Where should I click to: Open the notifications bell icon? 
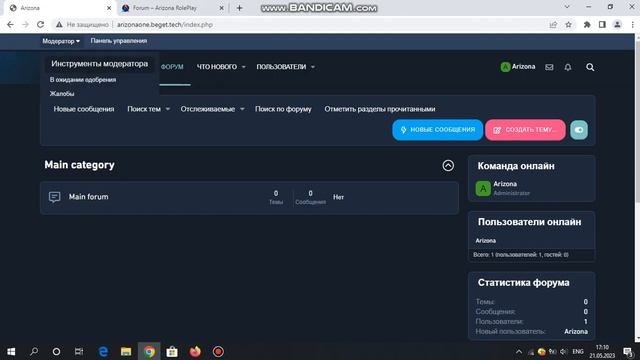(568, 67)
